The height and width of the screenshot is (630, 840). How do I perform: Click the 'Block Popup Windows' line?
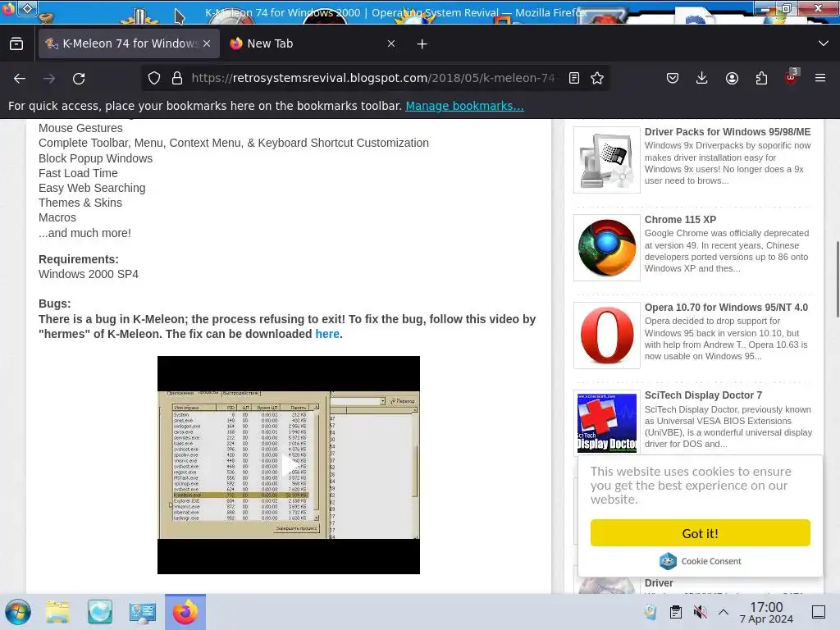pos(95,158)
